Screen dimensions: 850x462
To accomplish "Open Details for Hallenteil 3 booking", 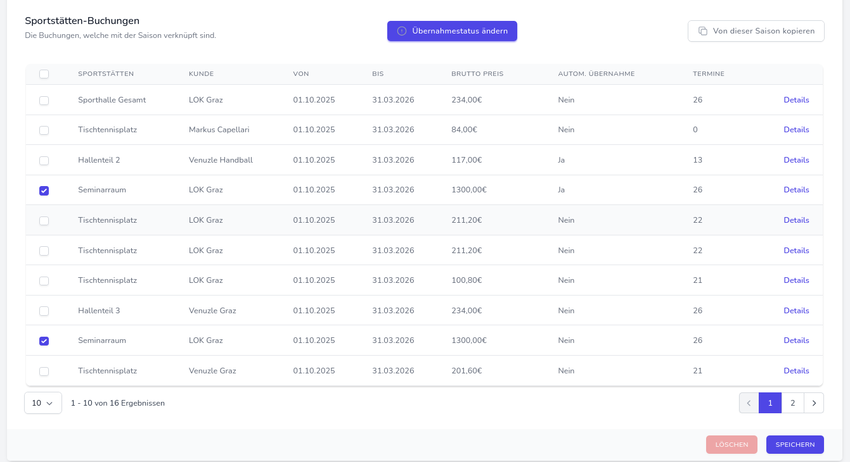I will [796, 311].
